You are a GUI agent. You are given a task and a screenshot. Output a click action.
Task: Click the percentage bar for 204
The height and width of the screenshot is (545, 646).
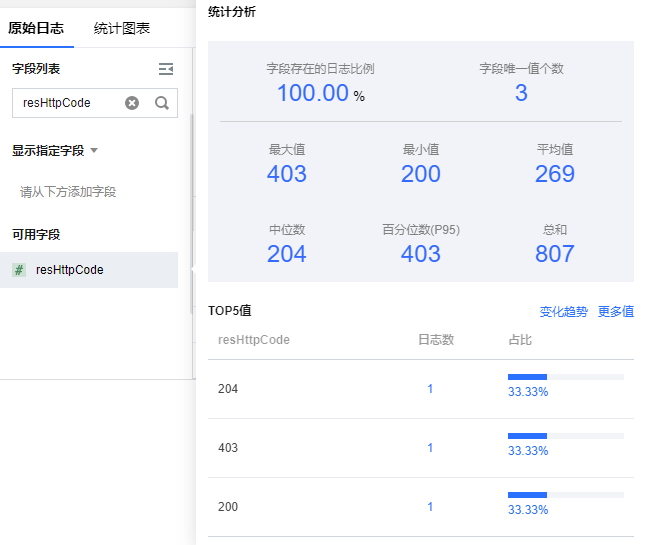(x=565, y=378)
